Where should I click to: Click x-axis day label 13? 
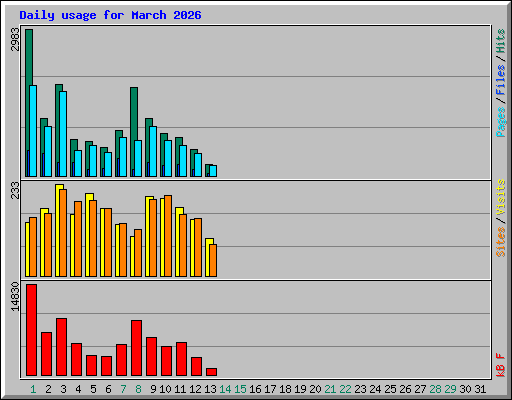210,389
